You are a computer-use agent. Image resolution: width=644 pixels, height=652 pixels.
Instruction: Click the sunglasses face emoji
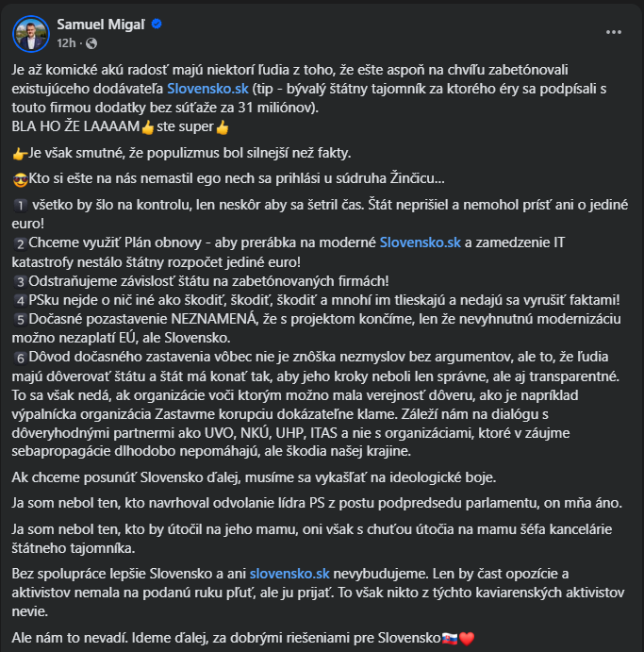(x=19, y=179)
